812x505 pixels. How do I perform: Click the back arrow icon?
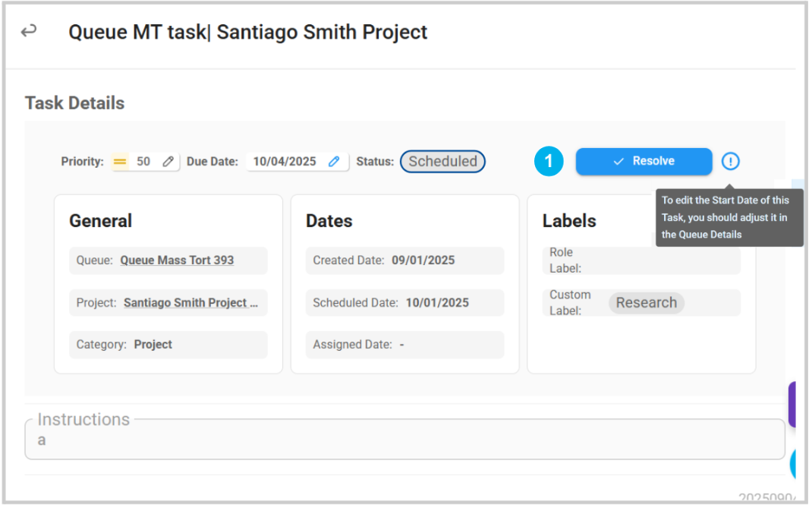[29, 31]
